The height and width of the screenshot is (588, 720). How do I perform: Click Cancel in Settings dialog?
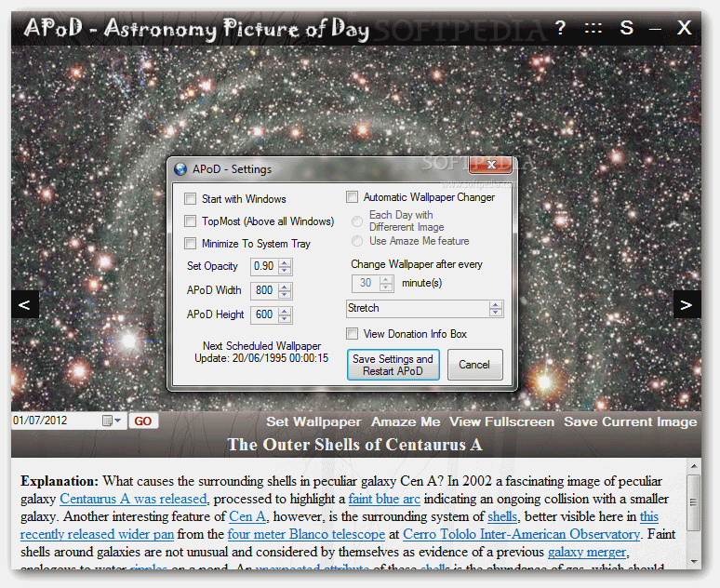coord(474,365)
